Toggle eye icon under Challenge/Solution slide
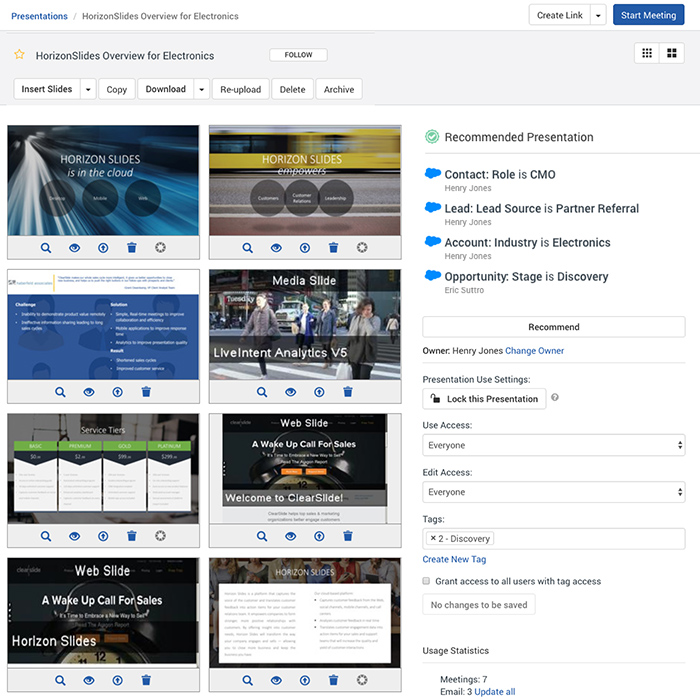 click(x=89, y=392)
